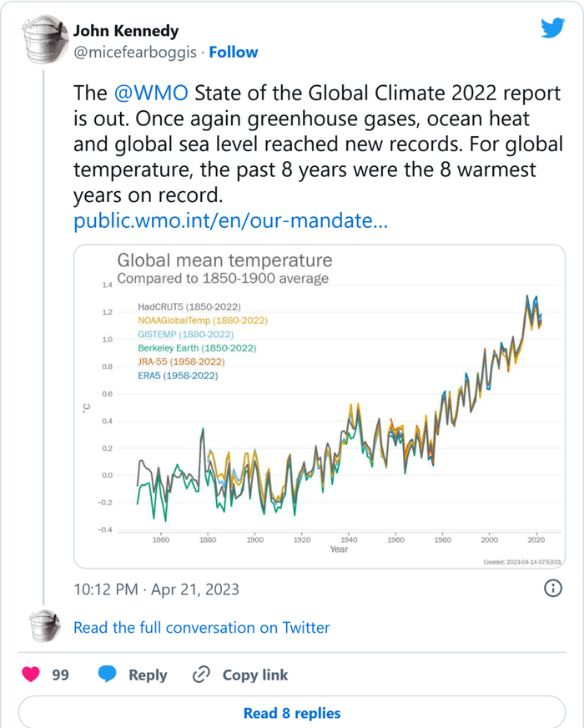Click the small avatar beside Read conversation
This screenshot has width=584, height=728.
(43, 626)
